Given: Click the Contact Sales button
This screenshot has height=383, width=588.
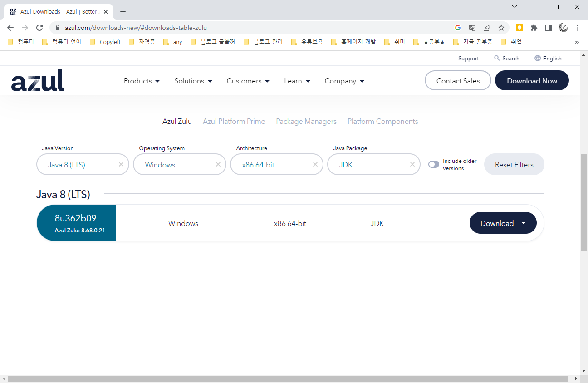Looking at the screenshot, I should pyautogui.click(x=458, y=80).
